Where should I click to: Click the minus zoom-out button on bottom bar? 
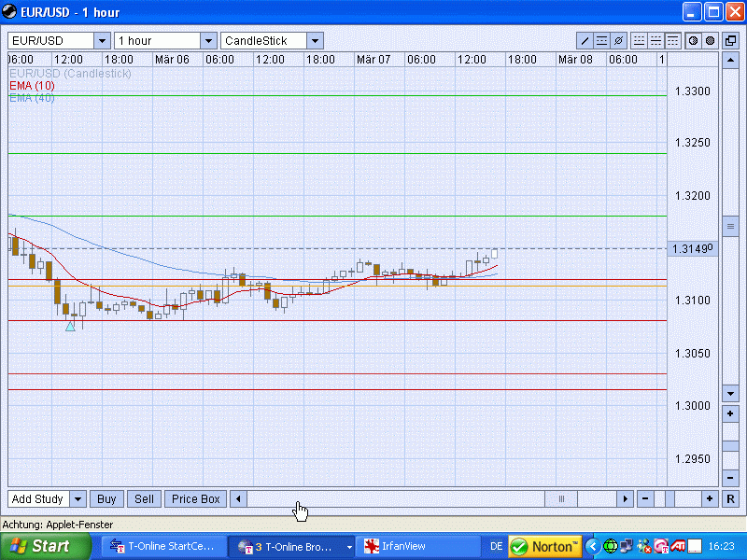pos(645,499)
